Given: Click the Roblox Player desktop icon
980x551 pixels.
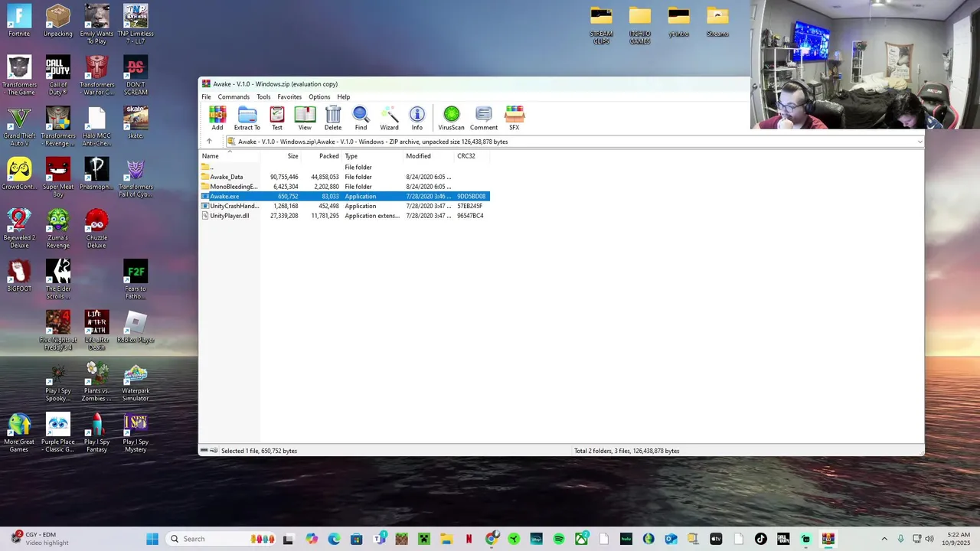Looking at the screenshot, I should pos(136,328).
